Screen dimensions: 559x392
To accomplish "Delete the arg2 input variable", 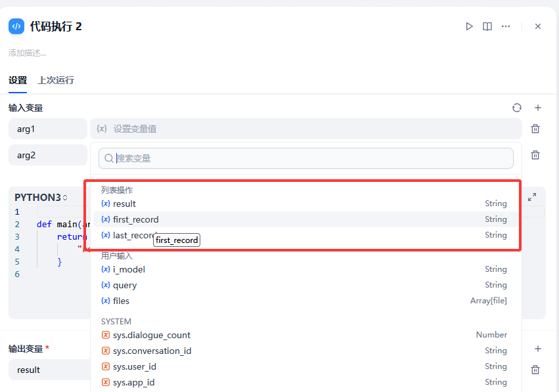I will coord(535,155).
